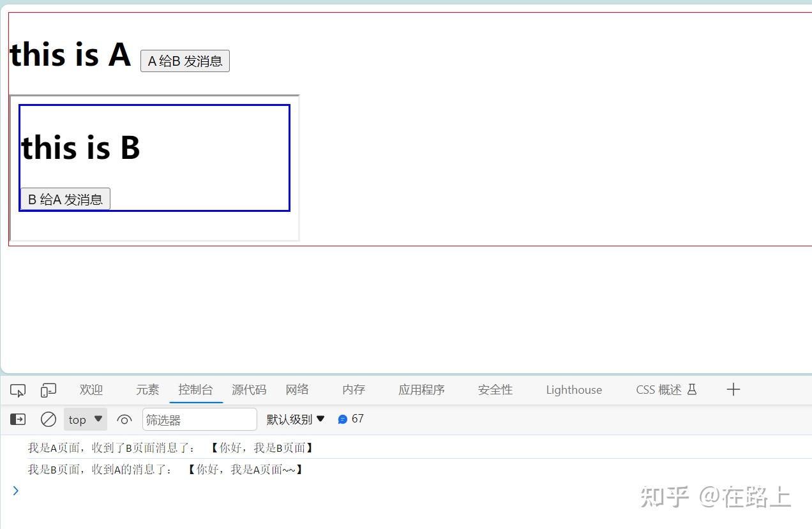This screenshot has height=529, width=812.
Task: Open the 源代码 tab
Action: [249, 390]
